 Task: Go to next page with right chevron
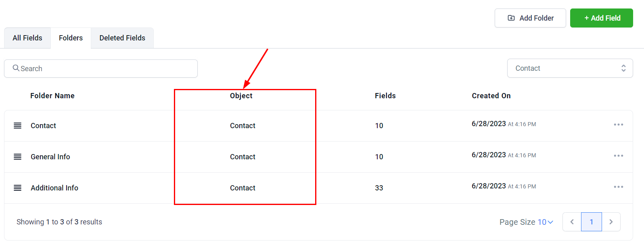(x=611, y=222)
